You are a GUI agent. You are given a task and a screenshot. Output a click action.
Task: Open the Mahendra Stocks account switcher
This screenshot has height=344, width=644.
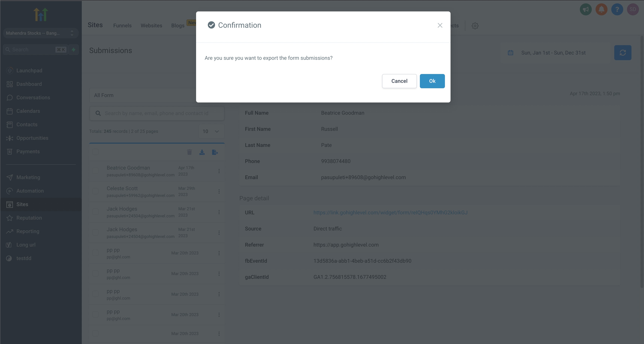coord(40,33)
